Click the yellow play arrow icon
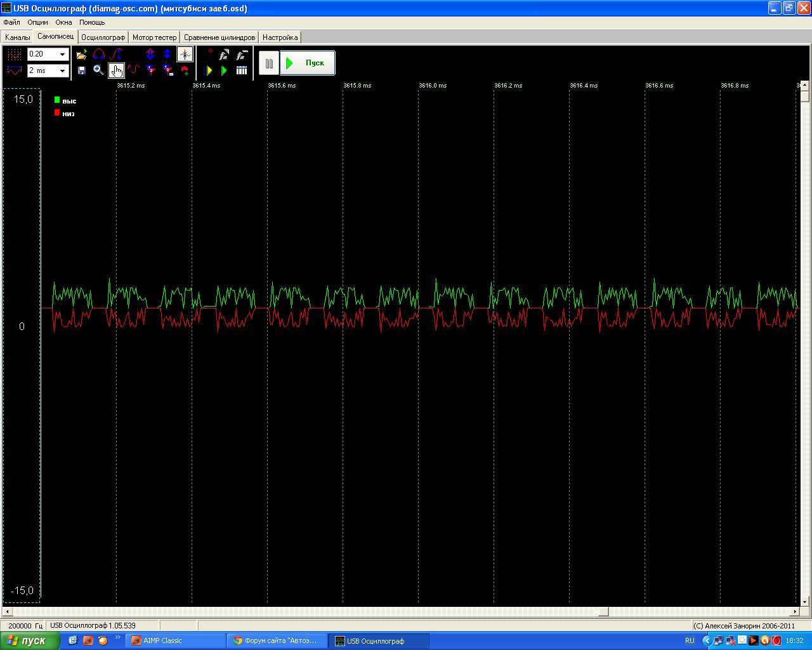This screenshot has width=812, height=650. [209, 70]
